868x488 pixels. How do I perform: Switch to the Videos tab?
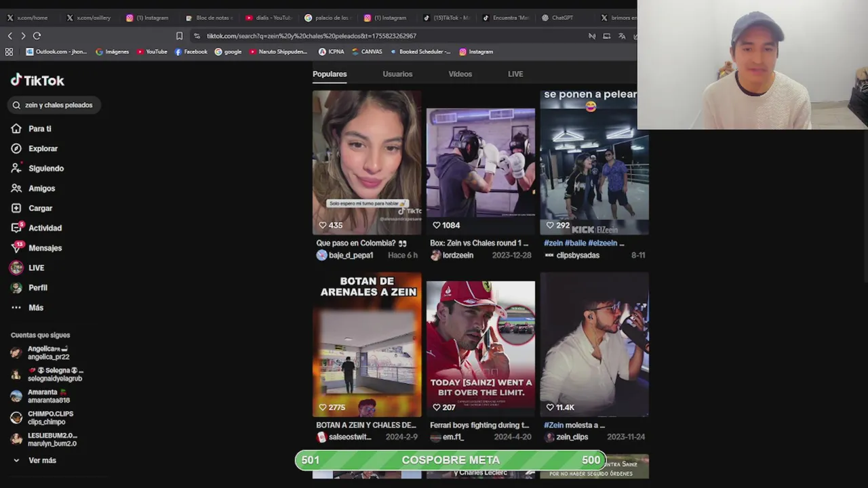point(460,74)
